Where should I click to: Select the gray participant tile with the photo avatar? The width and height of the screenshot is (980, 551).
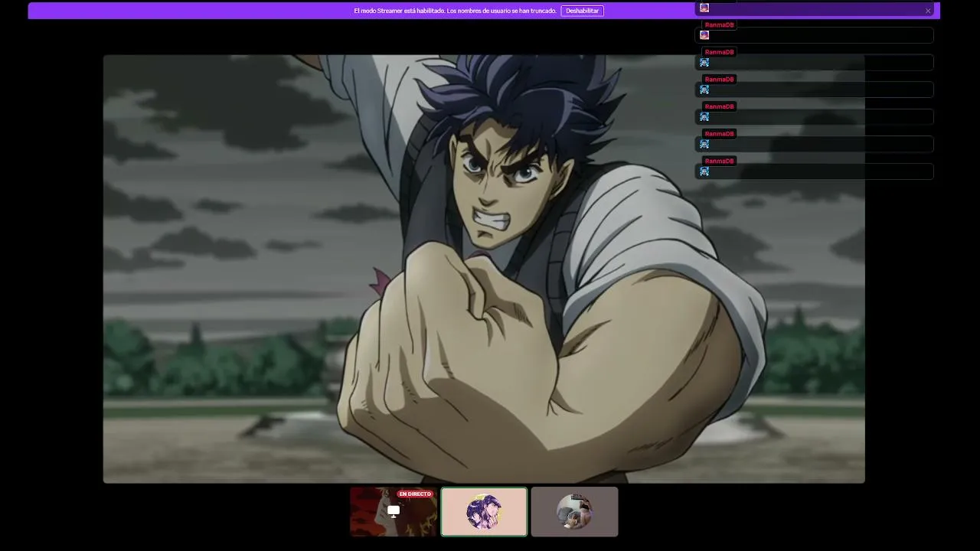pos(574,512)
